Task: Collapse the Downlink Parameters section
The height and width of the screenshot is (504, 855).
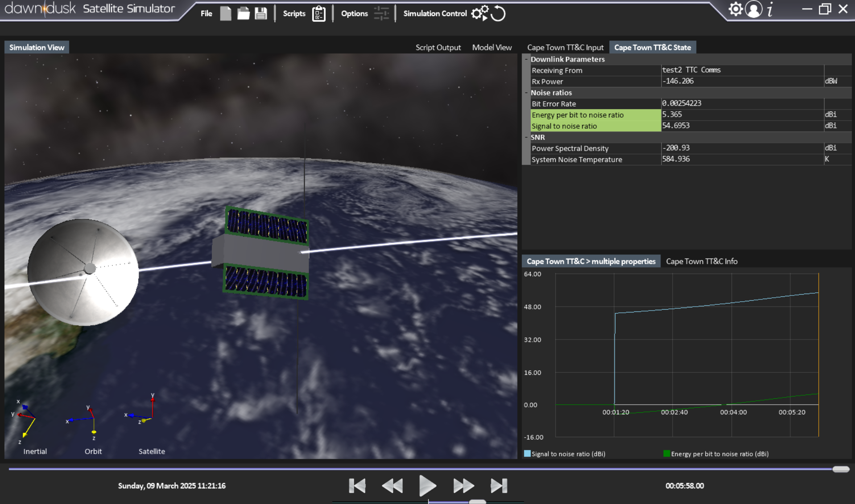Action: coord(526,59)
